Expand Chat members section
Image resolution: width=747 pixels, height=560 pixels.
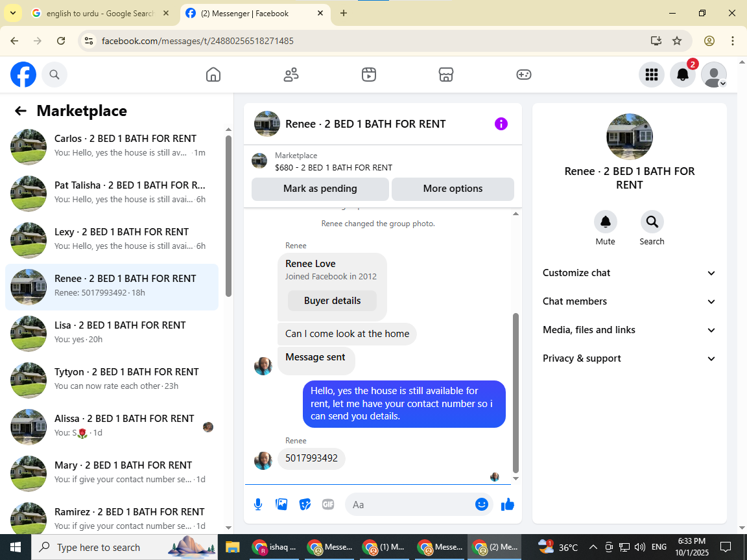point(629,301)
